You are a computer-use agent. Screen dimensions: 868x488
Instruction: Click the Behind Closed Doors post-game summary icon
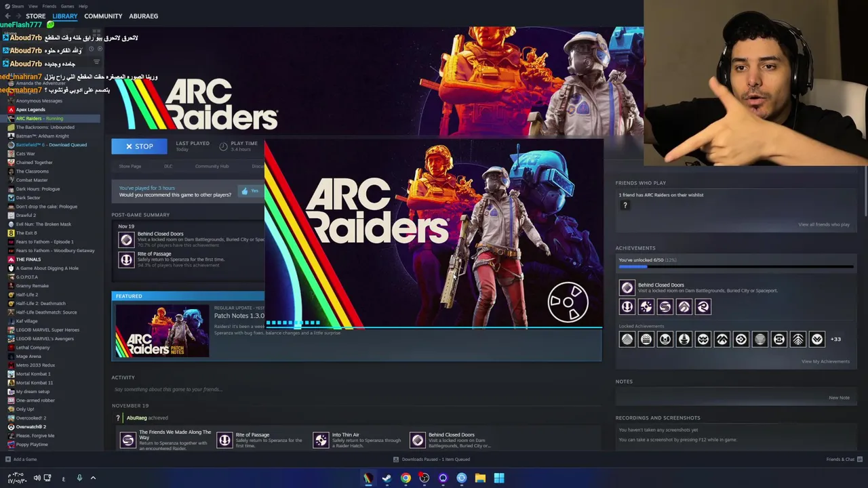tap(126, 239)
